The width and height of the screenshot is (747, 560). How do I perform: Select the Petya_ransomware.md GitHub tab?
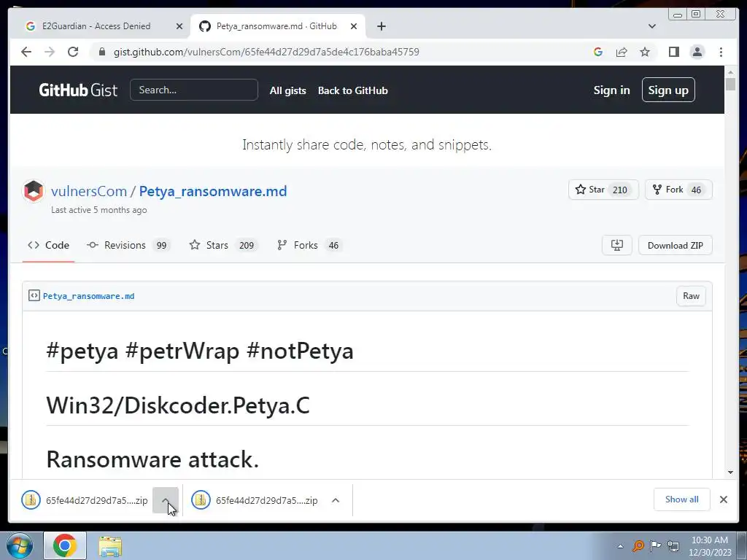tap(276, 26)
